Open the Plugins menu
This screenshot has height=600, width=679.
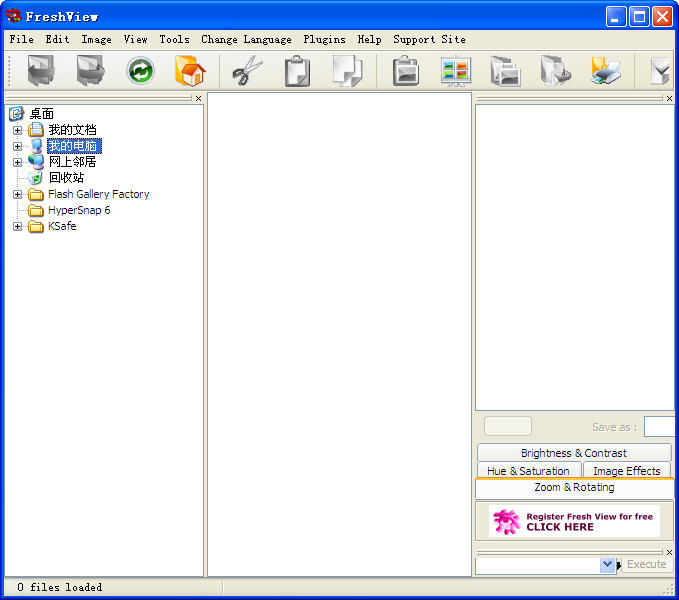pyautogui.click(x=324, y=40)
